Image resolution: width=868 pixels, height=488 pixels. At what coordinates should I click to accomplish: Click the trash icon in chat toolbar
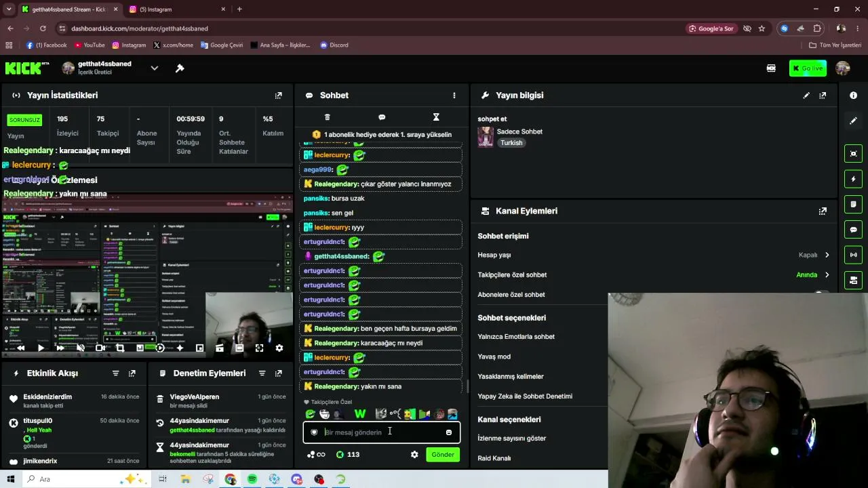(328, 117)
